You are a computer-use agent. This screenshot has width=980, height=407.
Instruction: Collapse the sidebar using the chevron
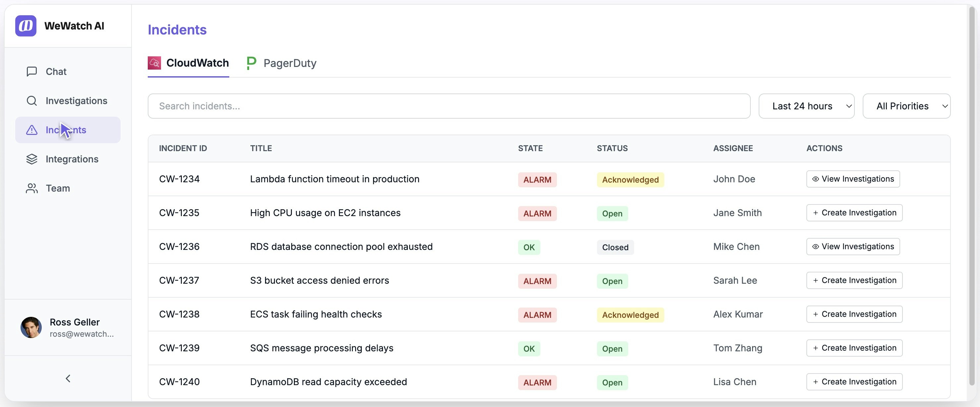click(x=68, y=378)
